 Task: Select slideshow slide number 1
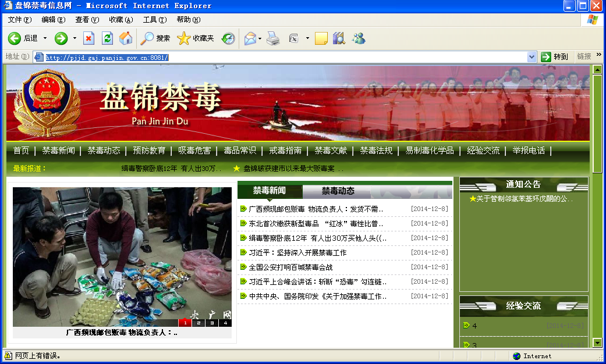(x=185, y=323)
